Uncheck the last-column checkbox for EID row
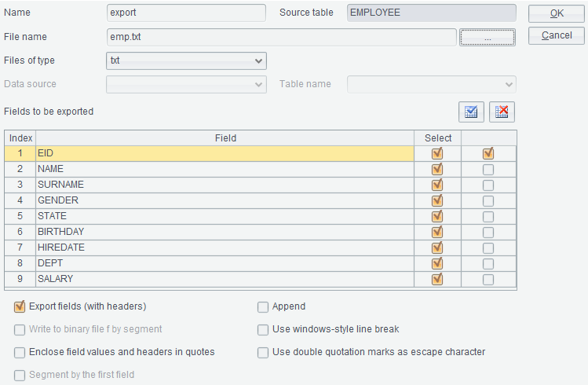This screenshot has height=385, width=588. click(x=488, y=153)
